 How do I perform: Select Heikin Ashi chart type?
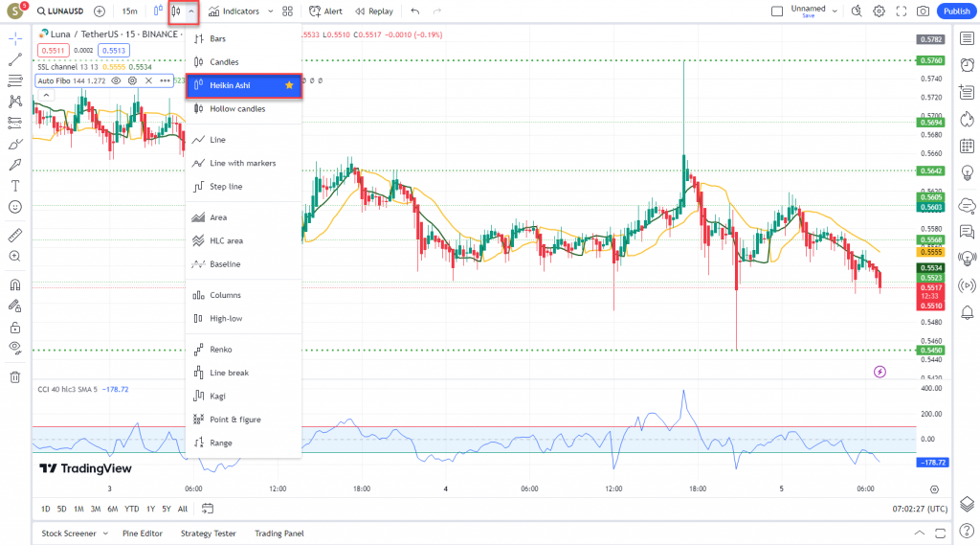pyautogui.click(x=244, y=85)
